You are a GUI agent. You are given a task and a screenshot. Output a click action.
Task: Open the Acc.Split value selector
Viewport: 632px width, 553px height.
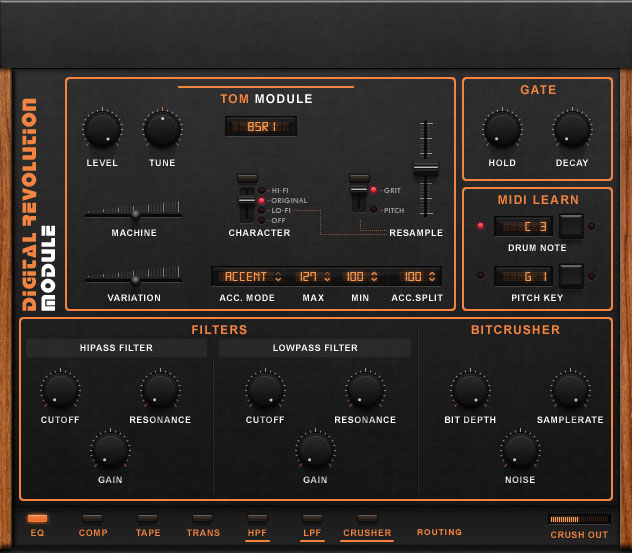click(x=413, y=276)
